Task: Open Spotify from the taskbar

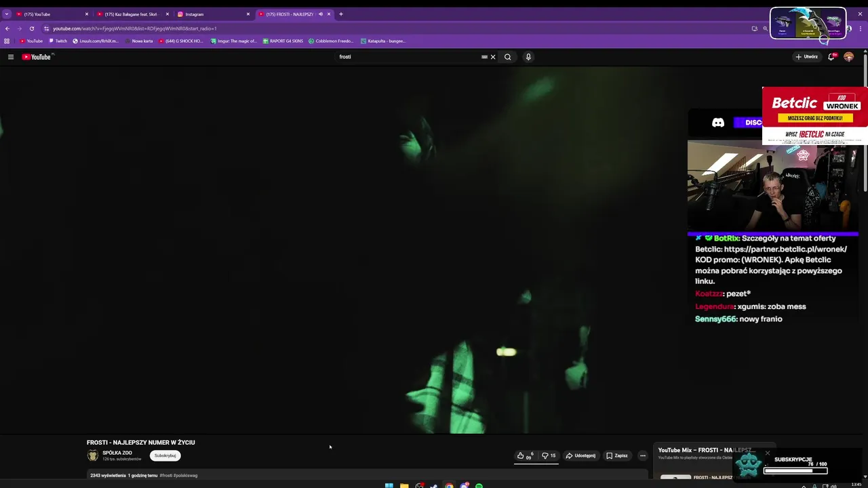Action: [479, 485]
